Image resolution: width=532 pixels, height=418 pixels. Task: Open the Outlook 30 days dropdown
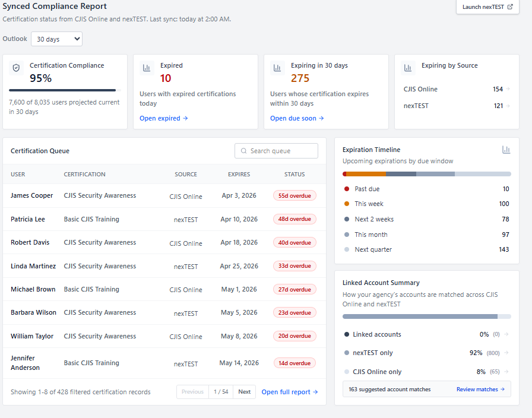[56, 39]
